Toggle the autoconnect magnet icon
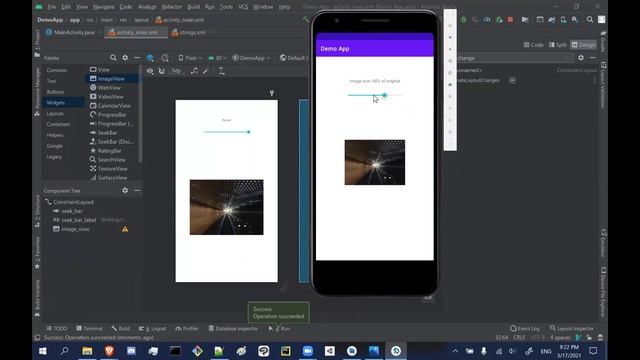 click(x=162, y=71)
